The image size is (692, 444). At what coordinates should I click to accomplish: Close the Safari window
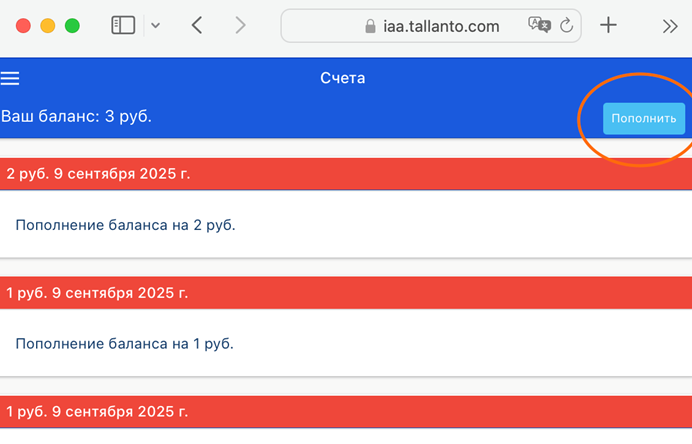pos(24,26)
